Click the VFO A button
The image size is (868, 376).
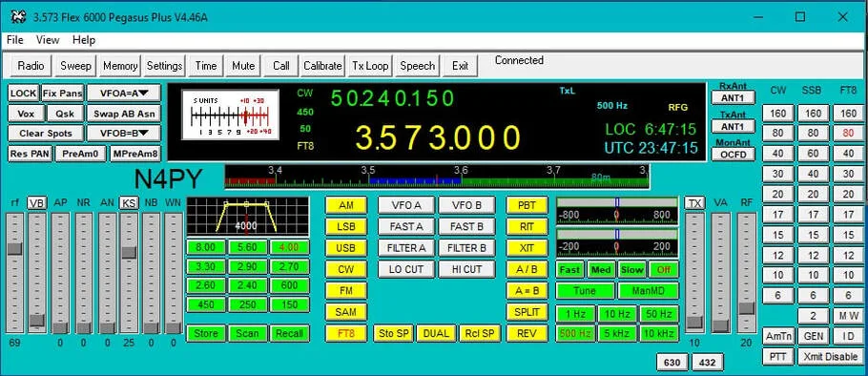click(406, 205)
